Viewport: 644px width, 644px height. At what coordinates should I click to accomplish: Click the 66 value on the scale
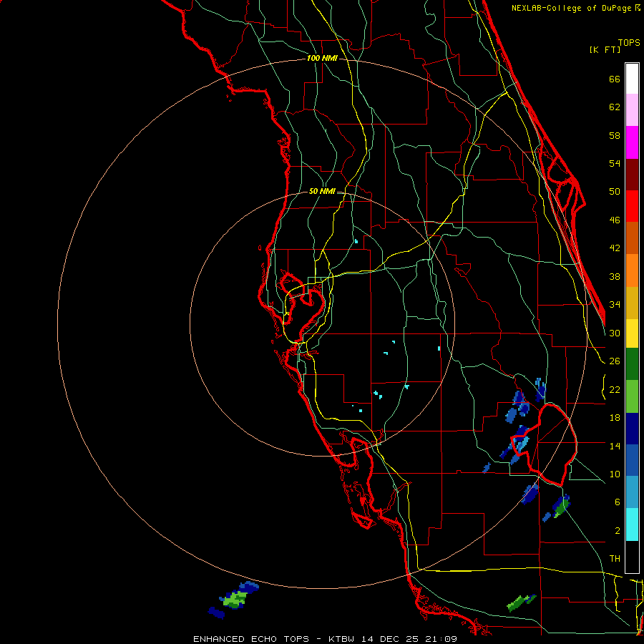[615, 79]
